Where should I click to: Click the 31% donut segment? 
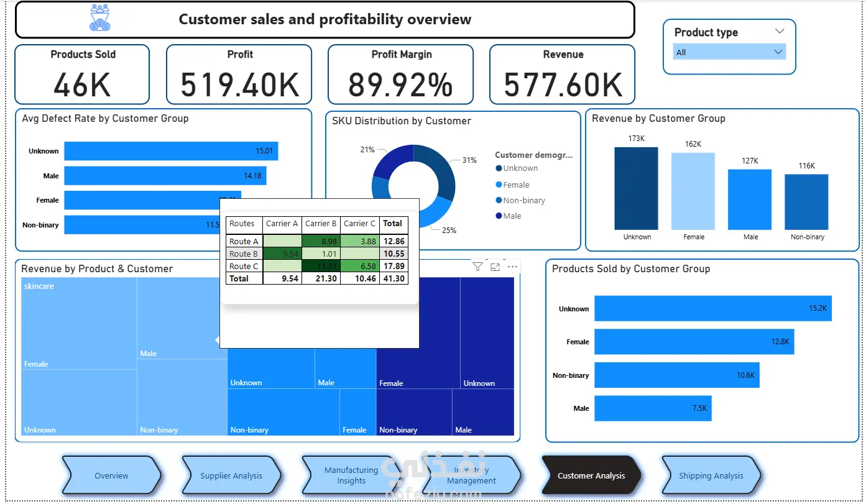click(x=442, y=169)
